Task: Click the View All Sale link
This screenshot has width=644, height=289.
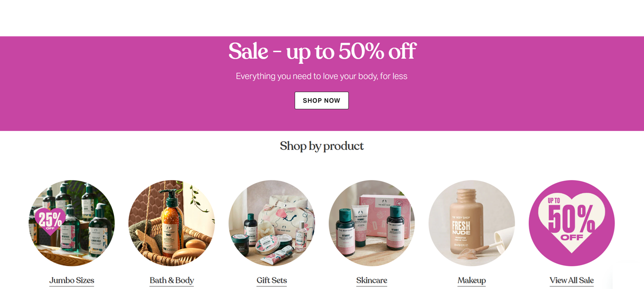Action: click(x=571, y=280)
